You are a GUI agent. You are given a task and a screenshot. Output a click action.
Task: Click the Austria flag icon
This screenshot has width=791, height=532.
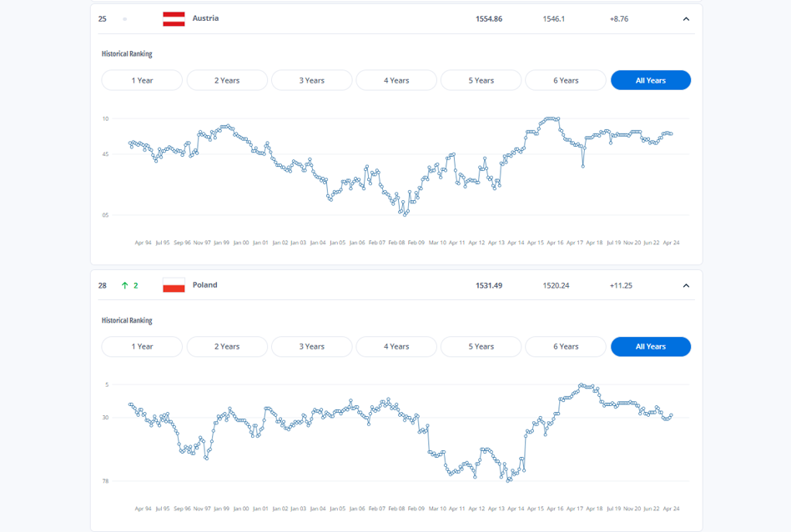pos(174,18)
